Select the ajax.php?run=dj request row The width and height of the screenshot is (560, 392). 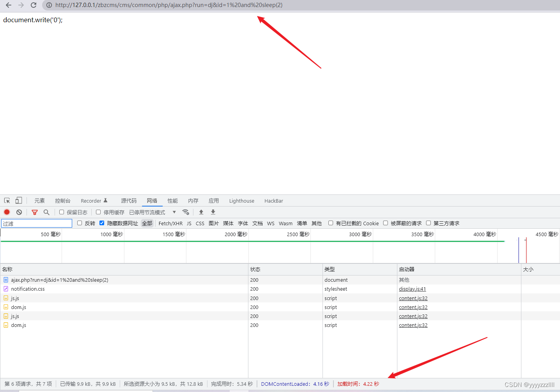280,280
